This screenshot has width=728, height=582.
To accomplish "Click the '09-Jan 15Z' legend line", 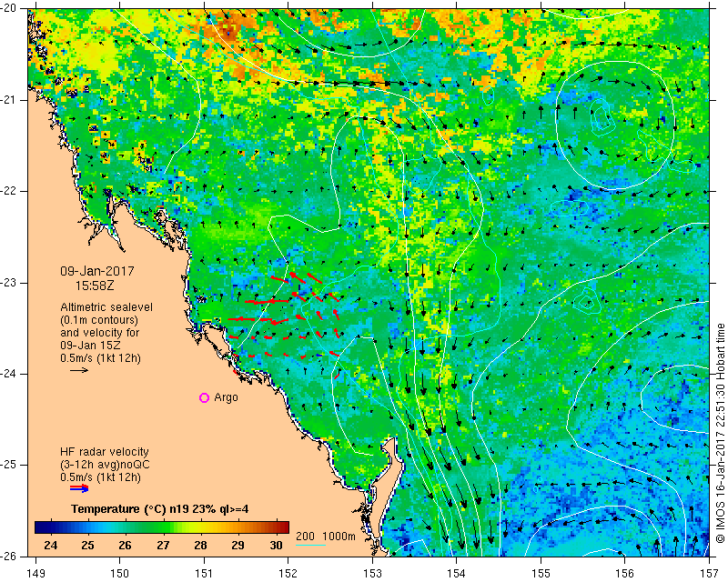I will [x=90, y=346].
